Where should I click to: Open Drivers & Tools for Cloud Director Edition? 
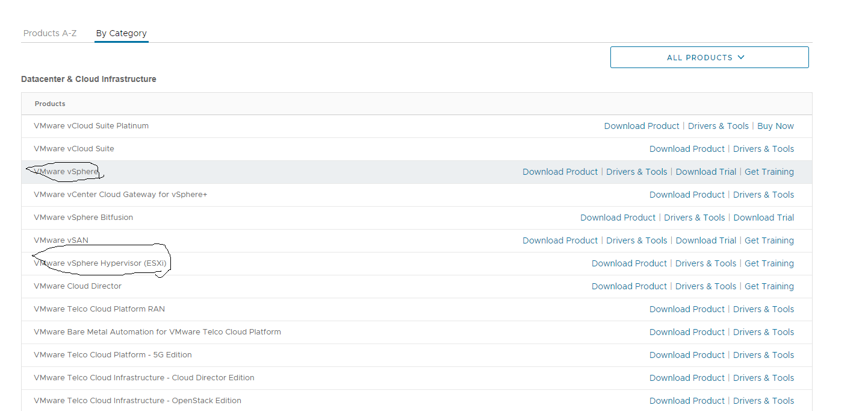[763, 378]
